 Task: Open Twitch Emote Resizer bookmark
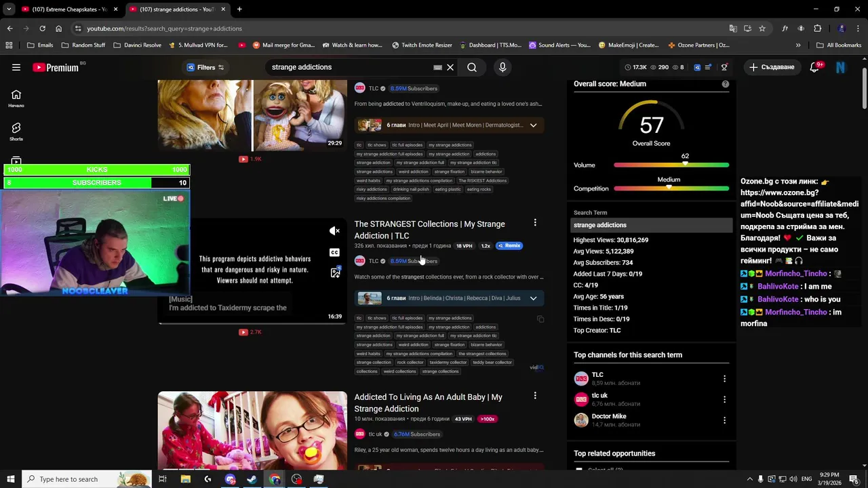click(x=422, y=45)
